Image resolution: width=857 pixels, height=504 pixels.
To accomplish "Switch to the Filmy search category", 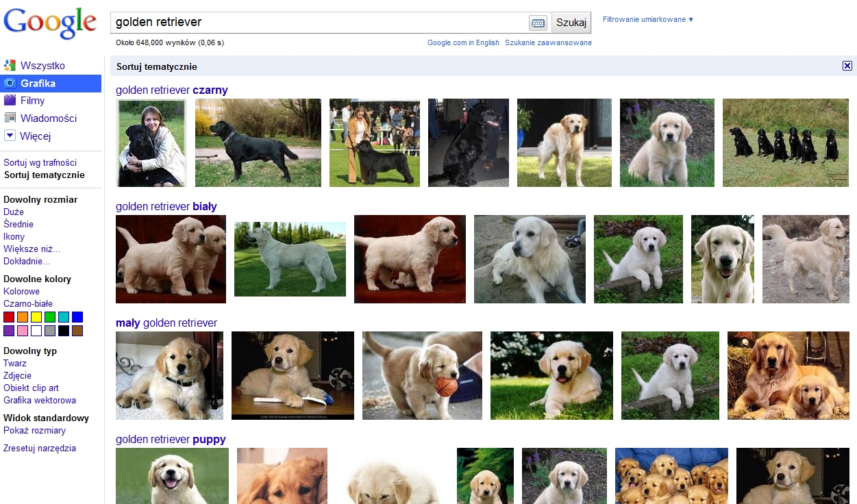I will [32, 101].
